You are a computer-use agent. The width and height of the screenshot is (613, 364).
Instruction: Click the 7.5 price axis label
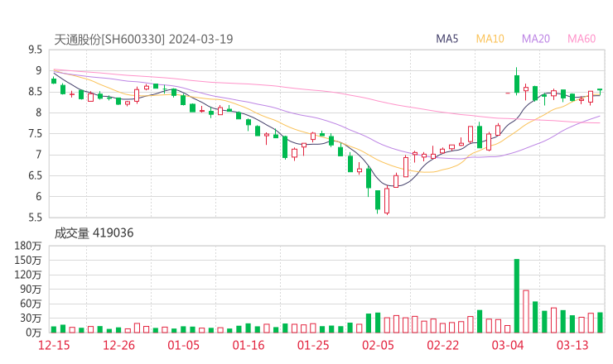click(x=35, y=133)
